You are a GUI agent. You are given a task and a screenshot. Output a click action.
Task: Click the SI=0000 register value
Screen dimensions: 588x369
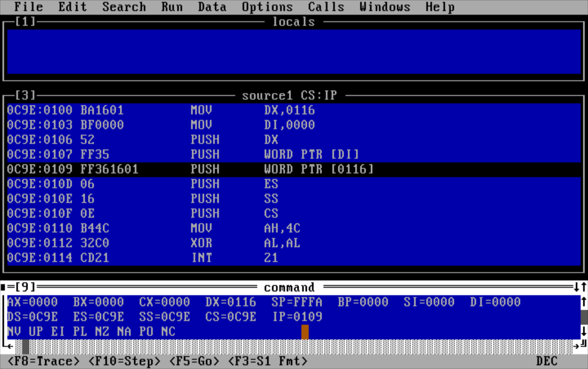click(429, 302)
